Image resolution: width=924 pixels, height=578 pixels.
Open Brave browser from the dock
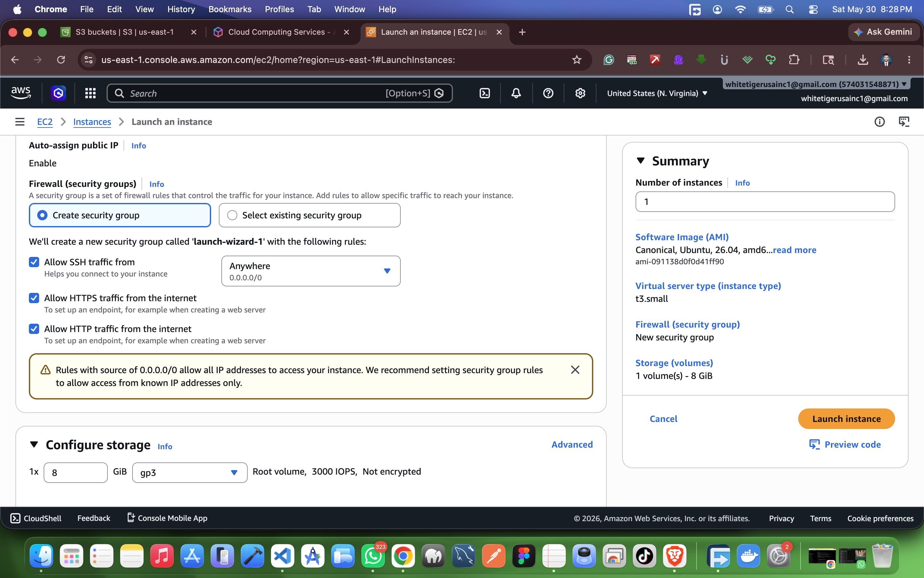coord(675,556)
